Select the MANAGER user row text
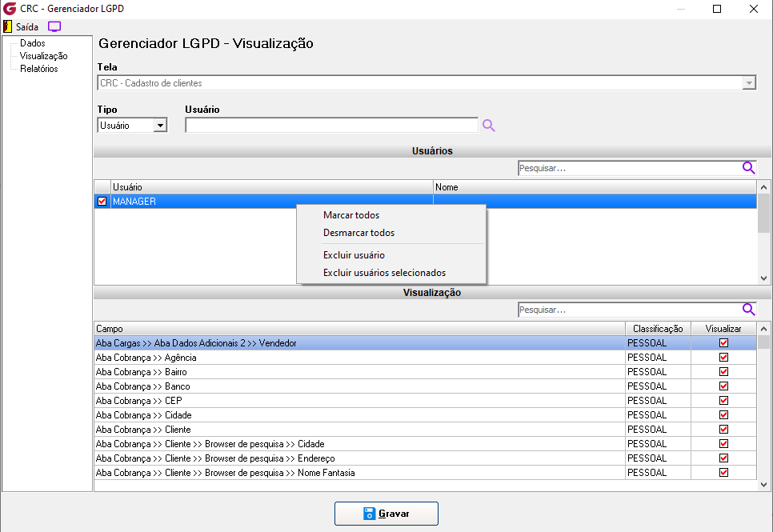Image resolution: width=773 pixels, height=532 pixels. coord(134,201)
